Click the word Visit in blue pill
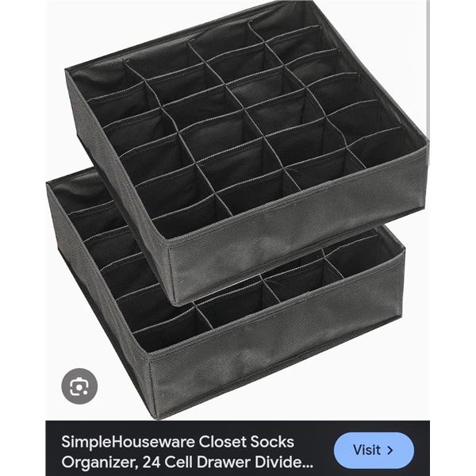The image size is (476, 476). click(x=367, y=450)
